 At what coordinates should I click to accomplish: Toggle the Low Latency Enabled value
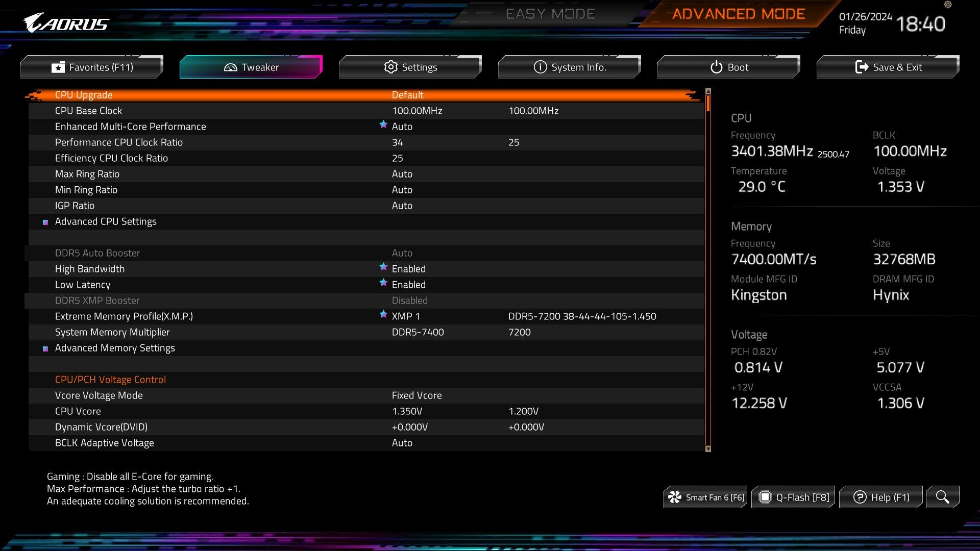pos(408,285)
